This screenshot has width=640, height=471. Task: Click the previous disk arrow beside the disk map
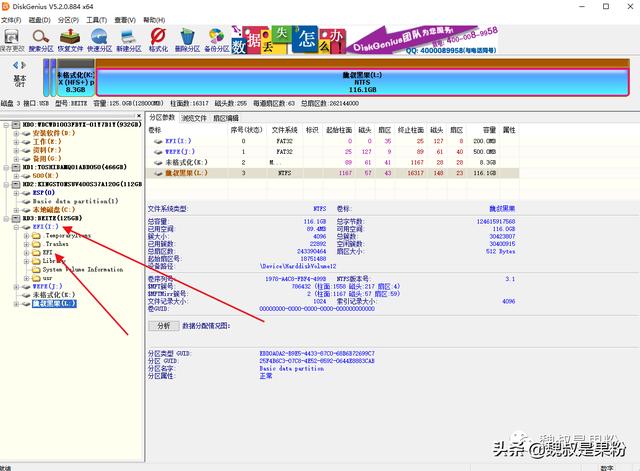16,65
